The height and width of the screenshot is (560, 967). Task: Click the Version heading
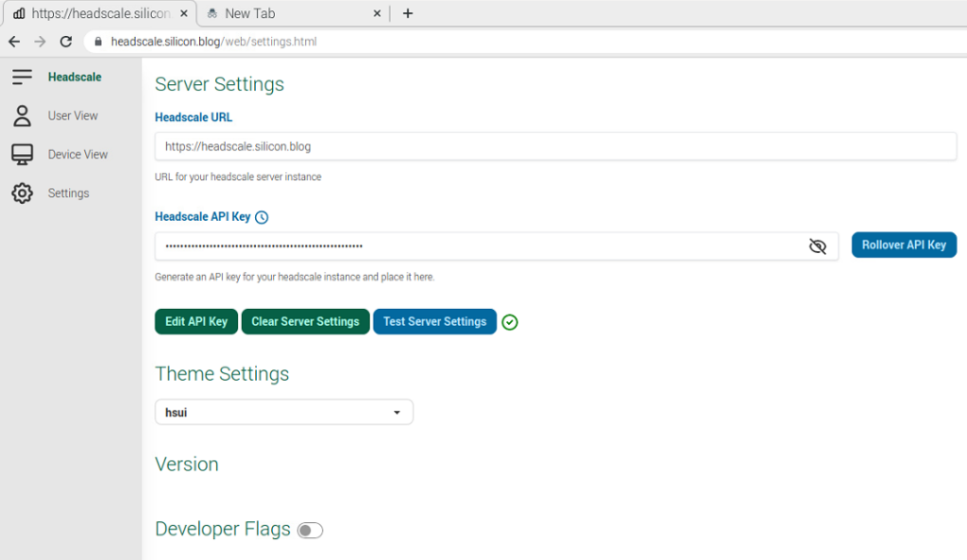click(187, 465)
